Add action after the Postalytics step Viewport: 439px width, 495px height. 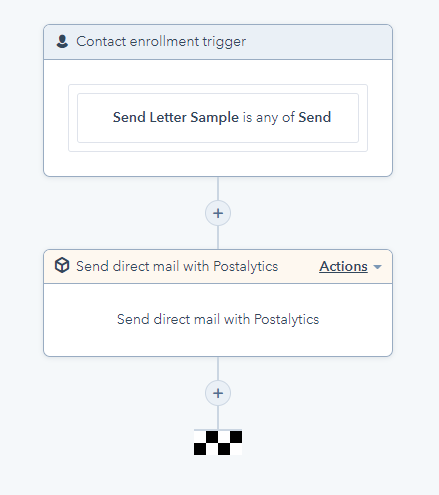point(218,393)
